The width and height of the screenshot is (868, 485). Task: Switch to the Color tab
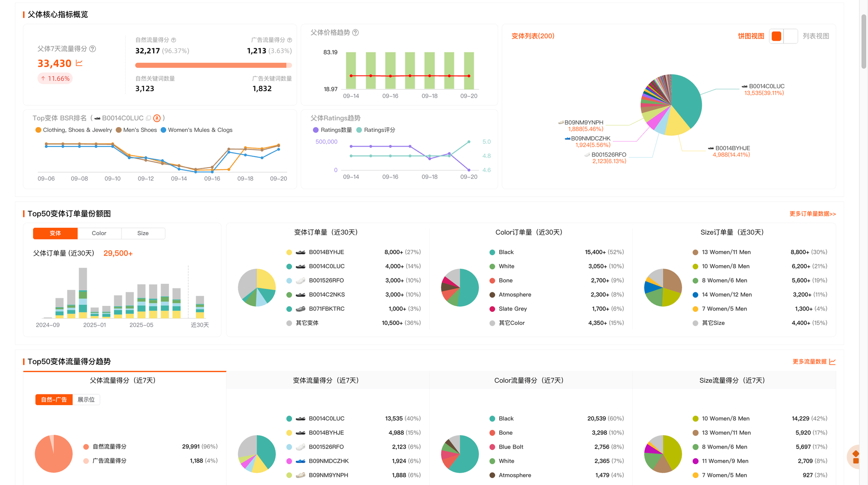[99, 233]
